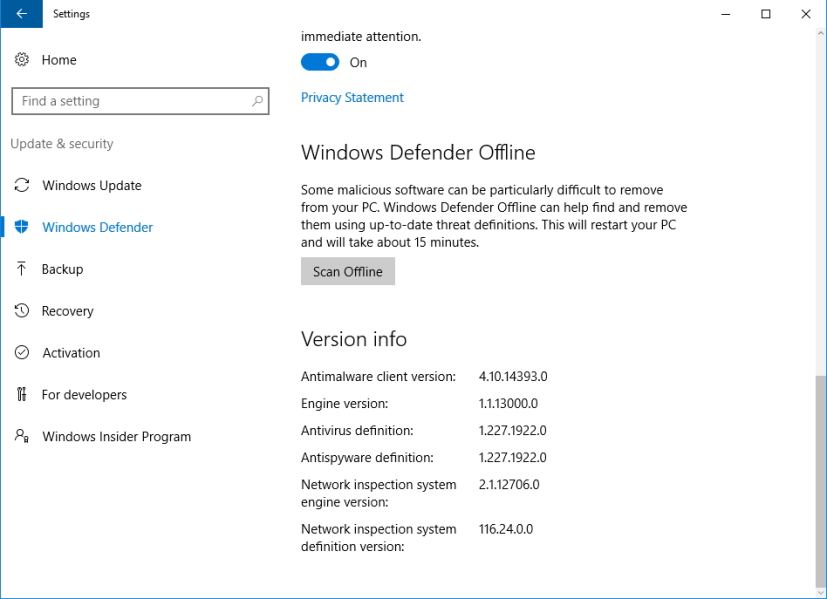The width and height of the screenshot is (827, 599).
Task: Click the Windows Update refresh icon
Action: coord(22,185)
